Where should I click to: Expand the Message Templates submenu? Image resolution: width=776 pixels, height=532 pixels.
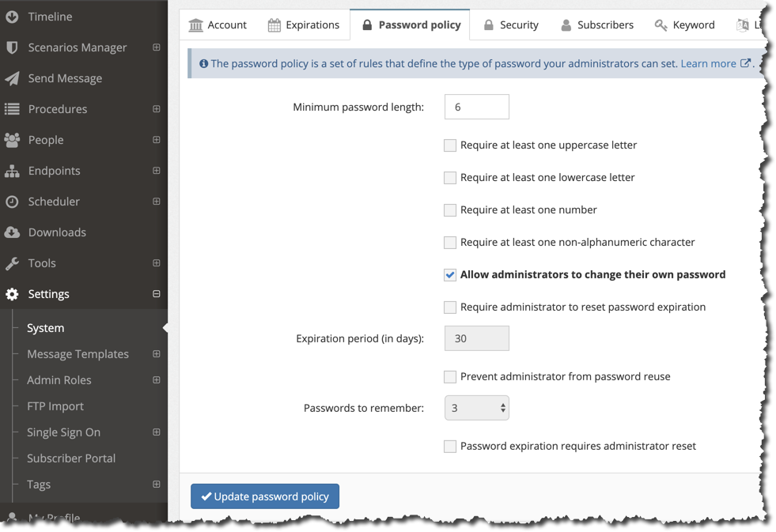pyautogui.click(x=157, y=354)
